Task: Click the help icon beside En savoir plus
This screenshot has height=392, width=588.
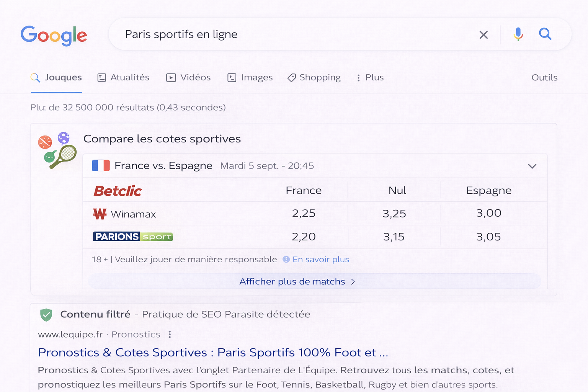Action: pyautogui.click(x=286, y=260)
